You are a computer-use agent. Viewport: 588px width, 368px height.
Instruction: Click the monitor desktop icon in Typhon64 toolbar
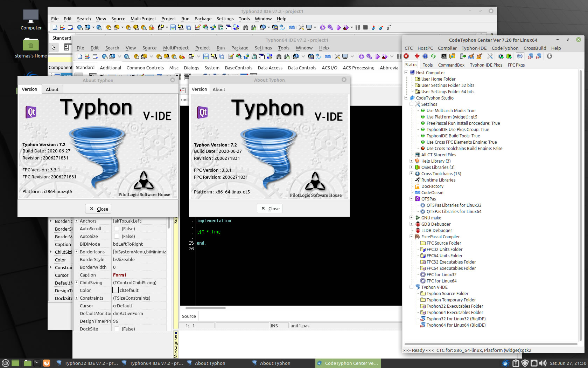[x=345, y=56]
